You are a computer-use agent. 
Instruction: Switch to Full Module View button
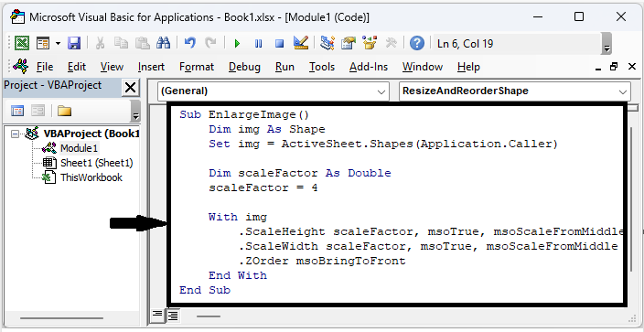173,316
